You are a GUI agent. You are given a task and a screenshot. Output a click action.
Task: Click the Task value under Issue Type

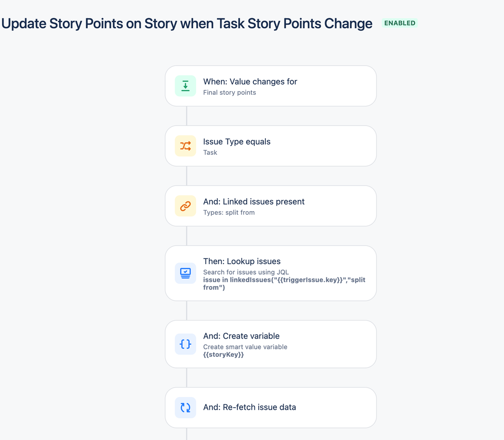(x=210, y=153)
